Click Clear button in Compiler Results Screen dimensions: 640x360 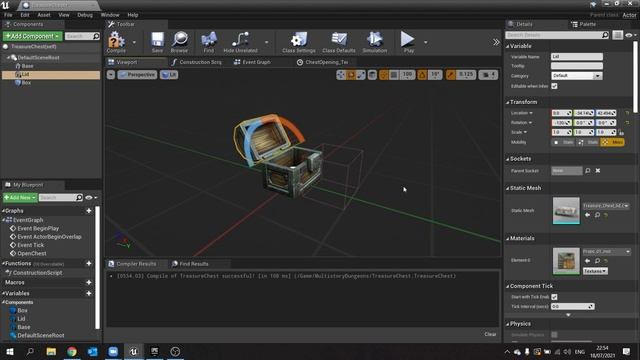tap(490, 334)
